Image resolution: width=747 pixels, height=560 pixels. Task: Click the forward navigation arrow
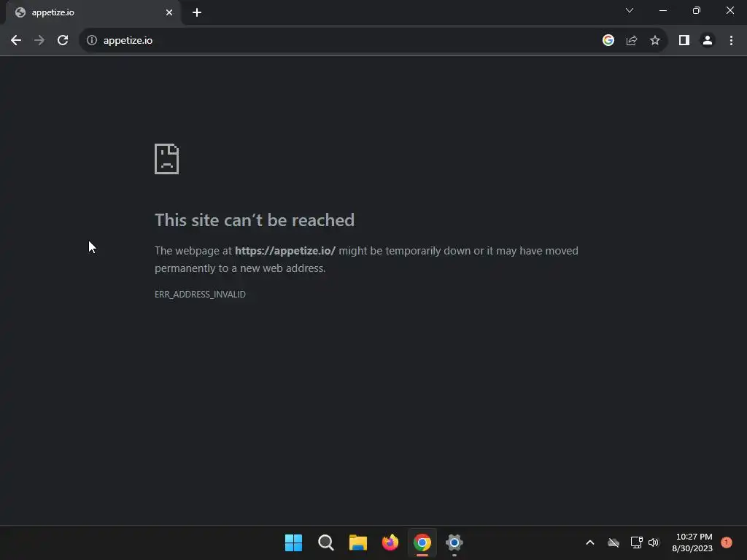tap(39, 41)
